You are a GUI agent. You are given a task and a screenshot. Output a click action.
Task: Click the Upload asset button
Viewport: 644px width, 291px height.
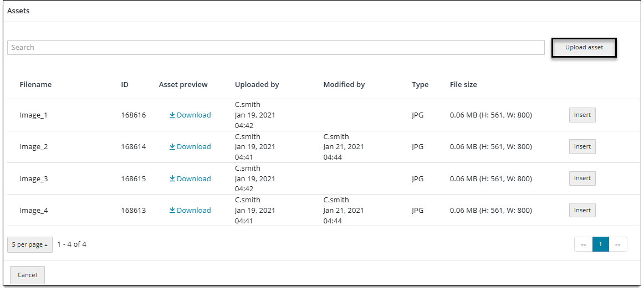[584, 48]
